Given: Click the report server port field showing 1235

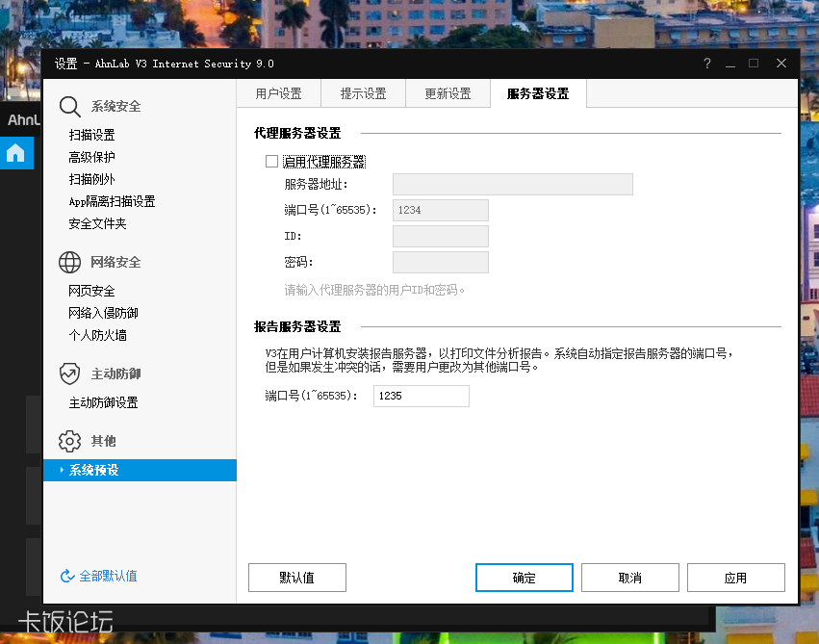Looking at the screenshot, I should coord(421,396).
